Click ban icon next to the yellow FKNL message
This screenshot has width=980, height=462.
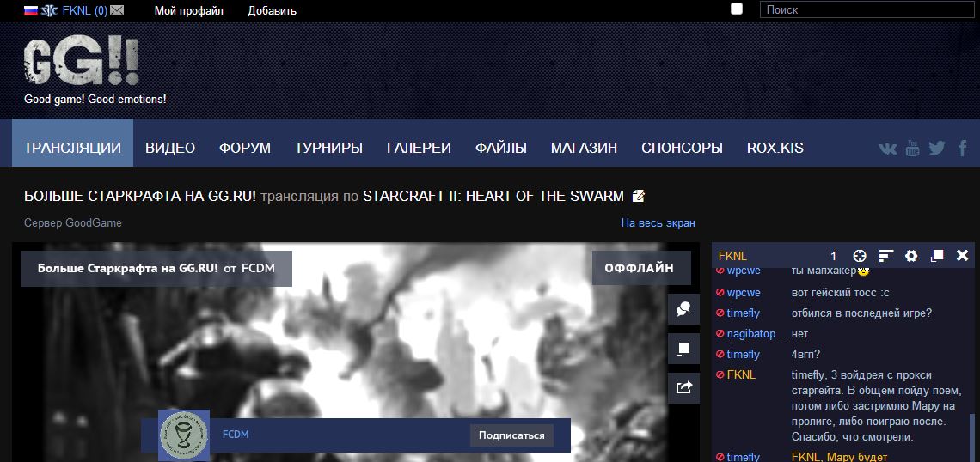[x=720, y=374]
